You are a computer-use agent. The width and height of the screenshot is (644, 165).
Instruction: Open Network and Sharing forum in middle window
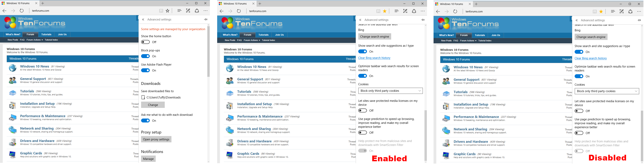coord(254,129)
